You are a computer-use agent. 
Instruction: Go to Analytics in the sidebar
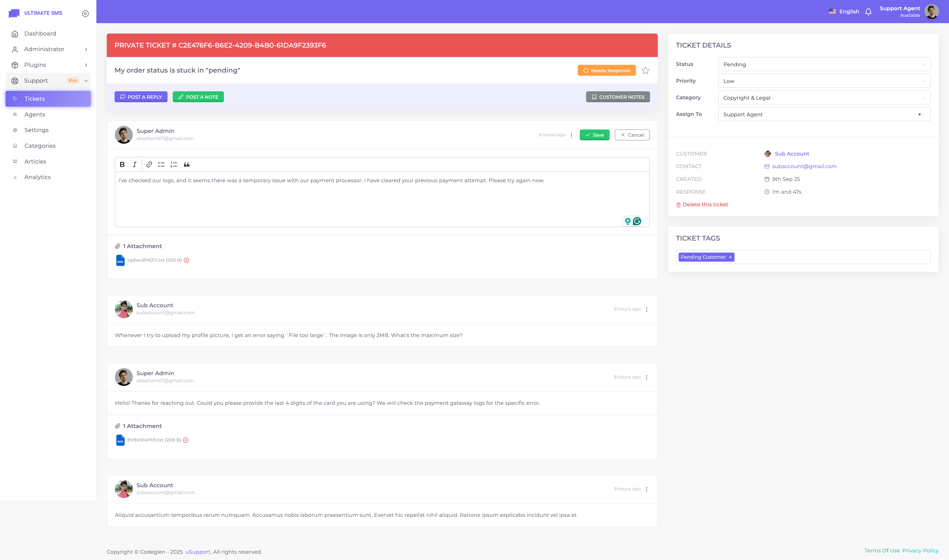(37, 177)
